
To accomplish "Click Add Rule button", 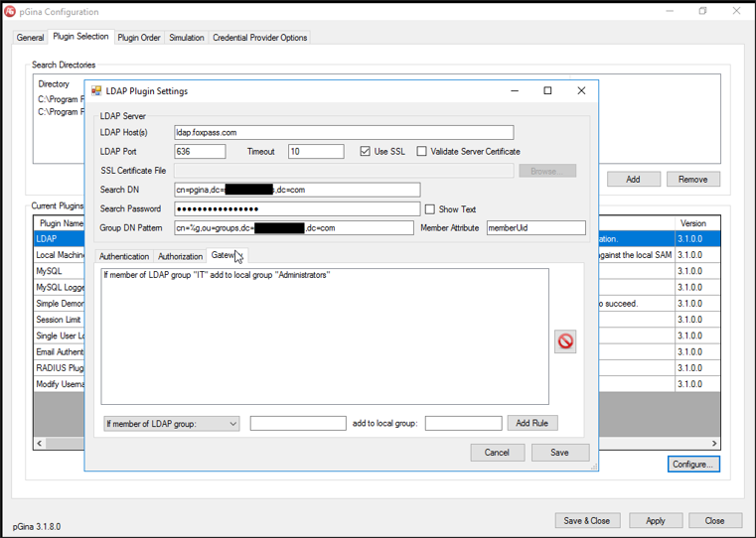I will click(x=532, y=424).
